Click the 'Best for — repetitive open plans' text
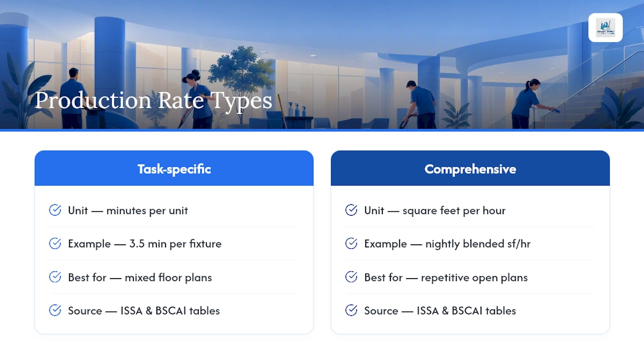 (x=446, y=278)
